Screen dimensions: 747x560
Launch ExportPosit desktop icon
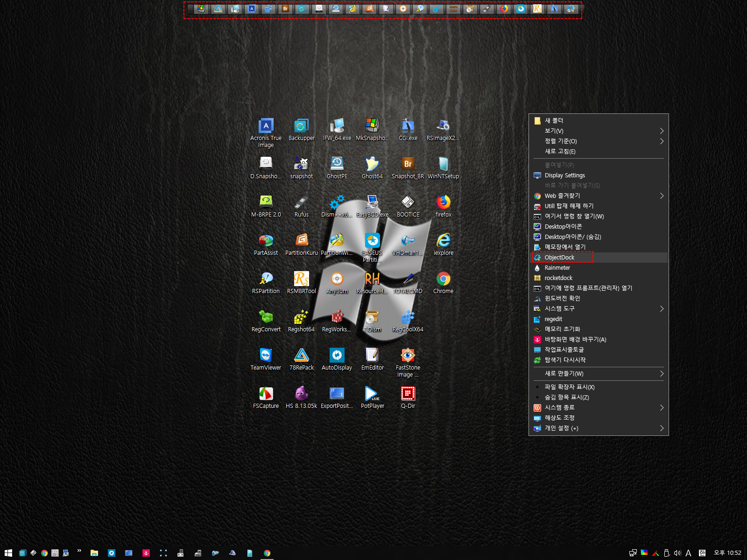coord(337,398)
